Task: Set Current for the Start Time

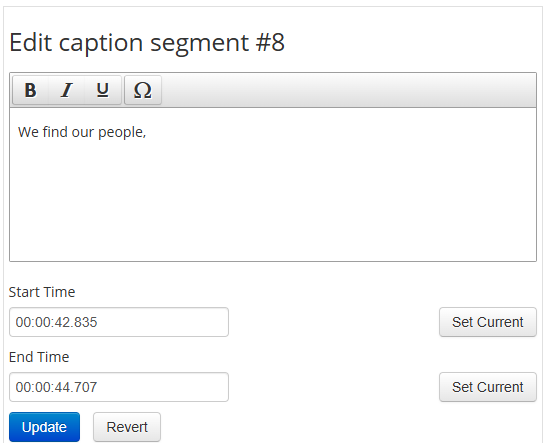Action: click(488, 322)
